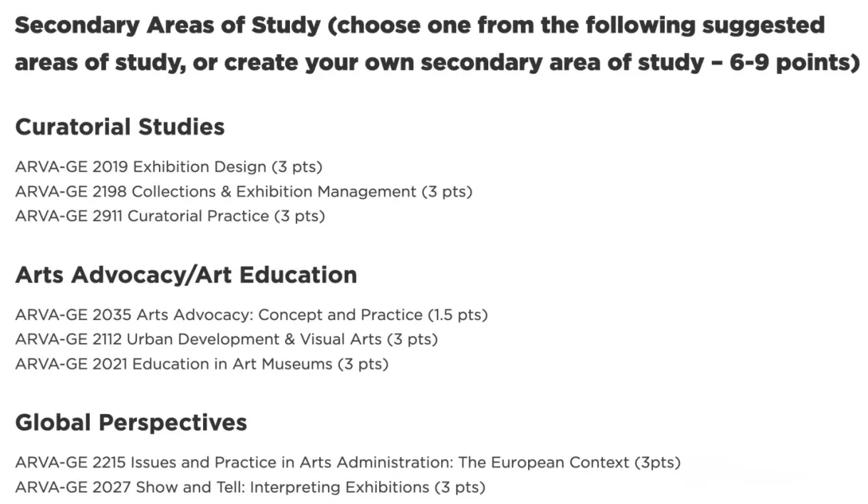Select the Curatorial Practice course title
This screenshot has height=504, width=868.
click(x=198, y=216)
